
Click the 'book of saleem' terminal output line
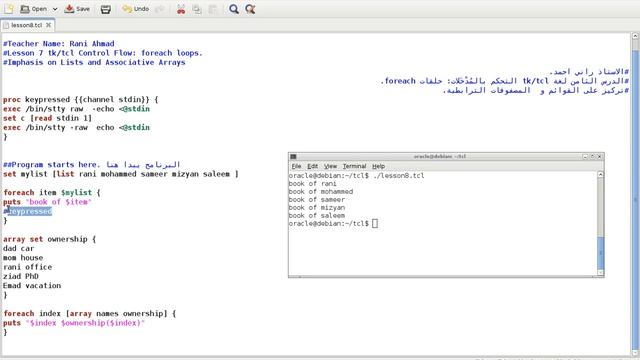pos(317,216)
